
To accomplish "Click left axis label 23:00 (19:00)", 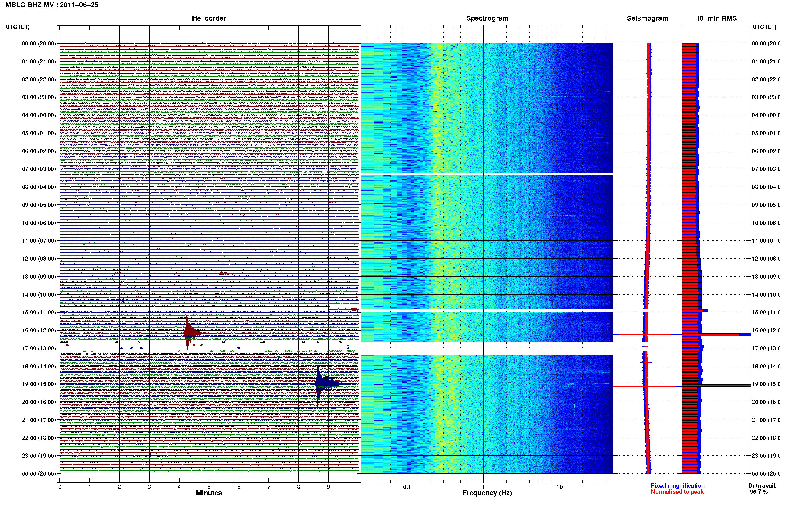I will (x=39, y=456).
